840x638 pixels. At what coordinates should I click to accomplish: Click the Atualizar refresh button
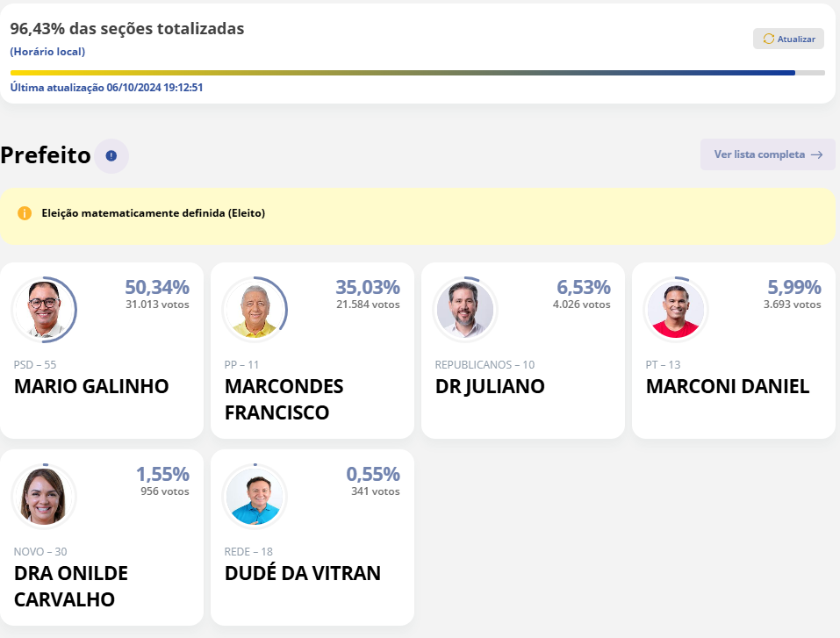788,39
